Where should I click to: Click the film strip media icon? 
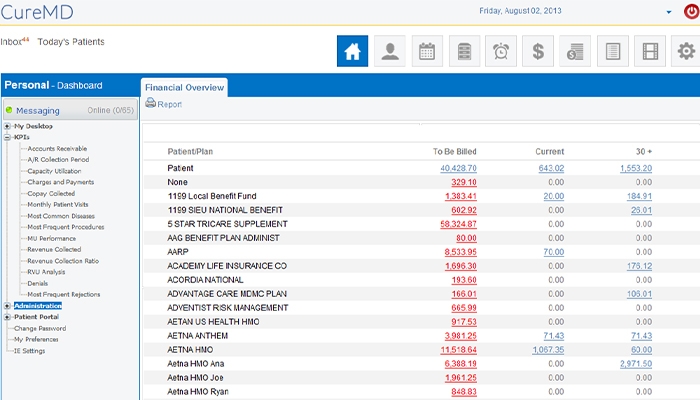click(x=651, y=51)
